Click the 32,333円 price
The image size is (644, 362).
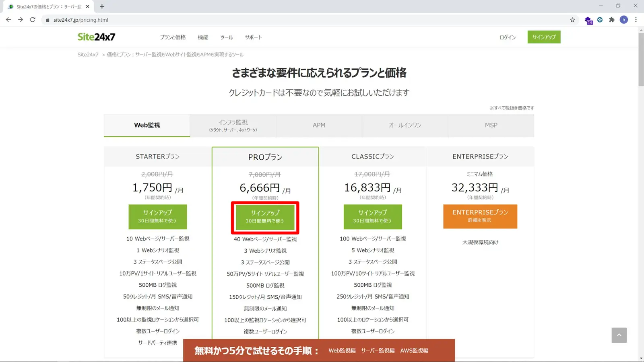475,188
